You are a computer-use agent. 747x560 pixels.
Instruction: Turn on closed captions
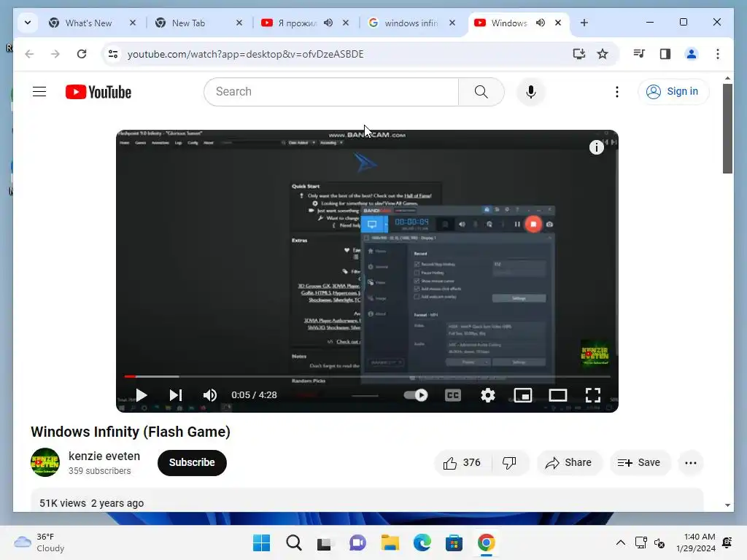[452, 394]
